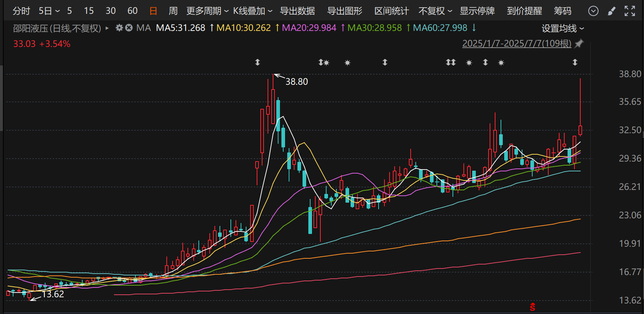
Task: Remove the MA indicator with the X icon
Action: coord(129,28)
